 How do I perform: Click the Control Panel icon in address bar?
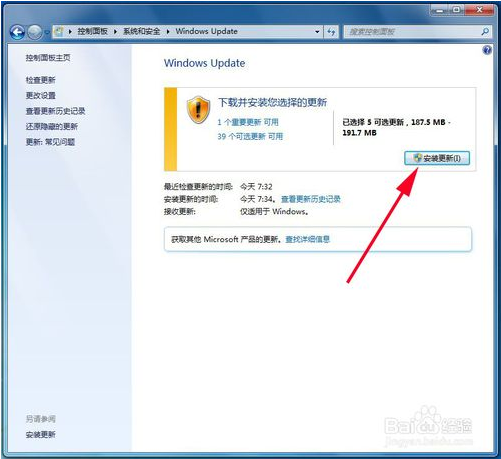(x=59, y=32)
